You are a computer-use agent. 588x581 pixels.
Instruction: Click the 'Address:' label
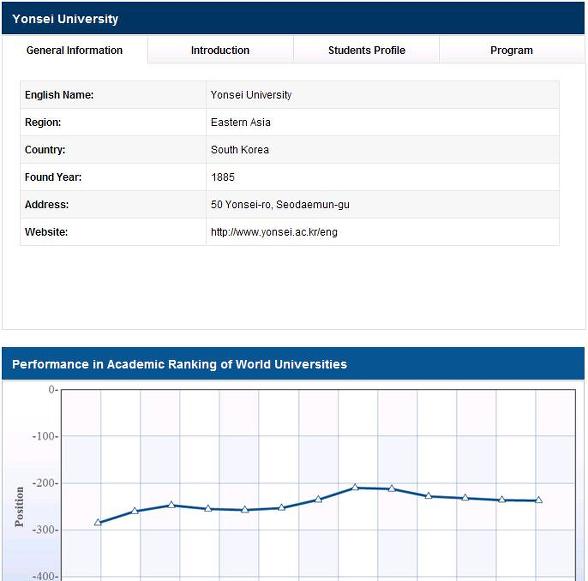click(x=47, y=204)
